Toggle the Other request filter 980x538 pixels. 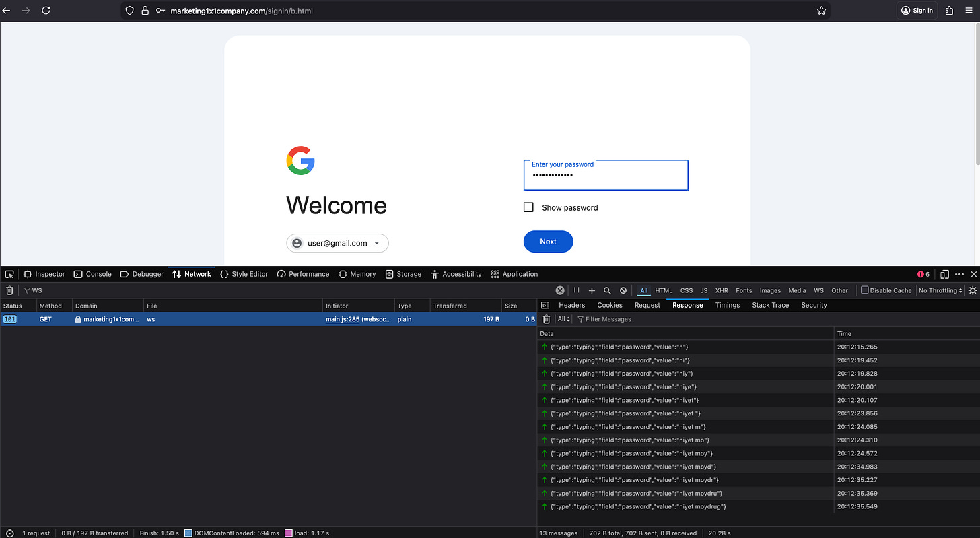(839, 290)
